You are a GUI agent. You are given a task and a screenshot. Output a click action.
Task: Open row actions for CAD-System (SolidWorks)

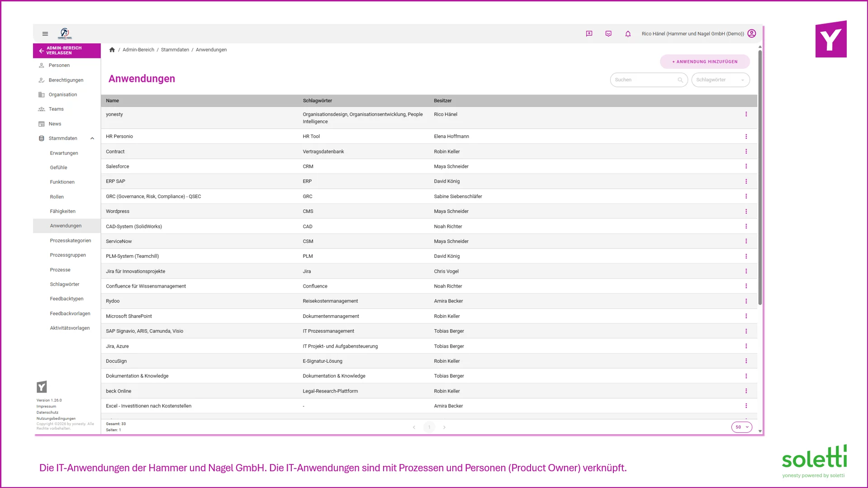[746, 226]
